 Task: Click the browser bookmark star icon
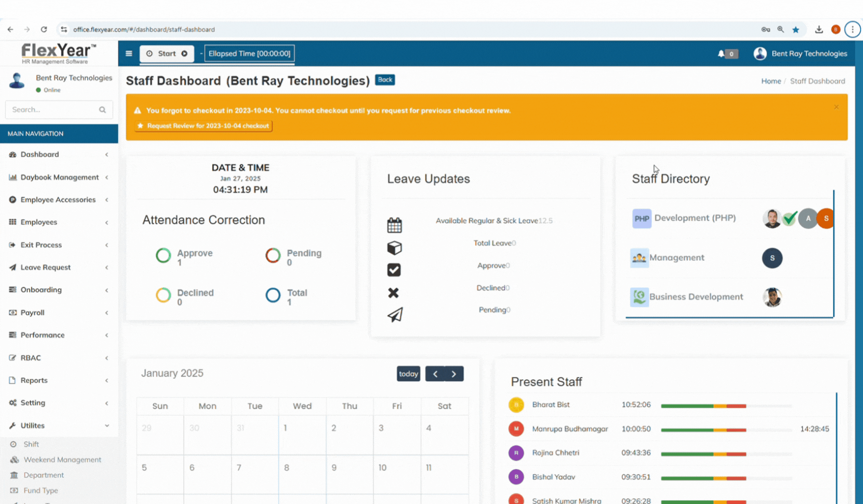796,29
